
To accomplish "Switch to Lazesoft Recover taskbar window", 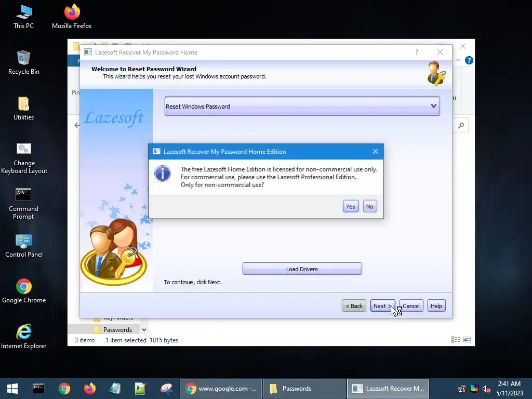I will 388,389.
